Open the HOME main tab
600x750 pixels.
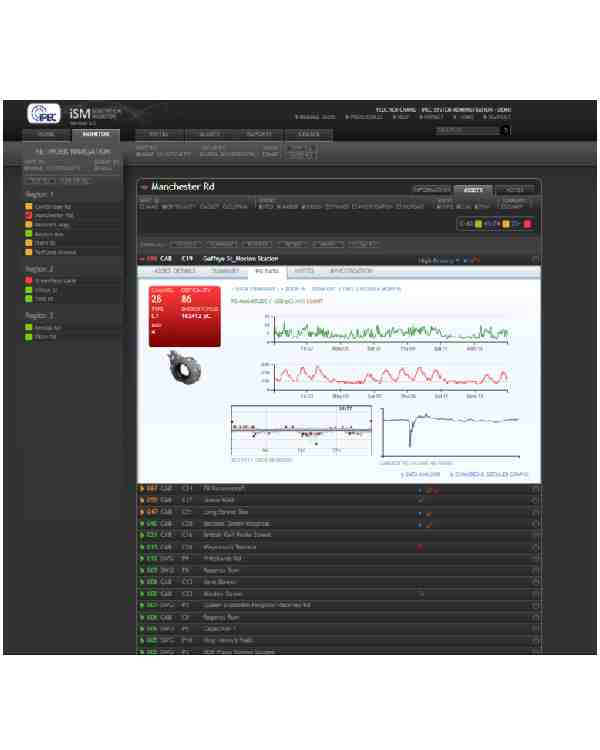click(x=46, y=134)
